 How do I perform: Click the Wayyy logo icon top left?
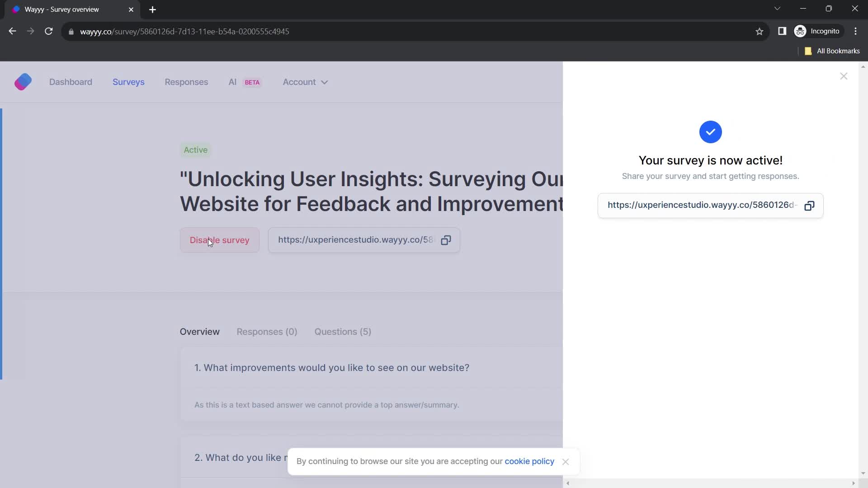[23, 82]
